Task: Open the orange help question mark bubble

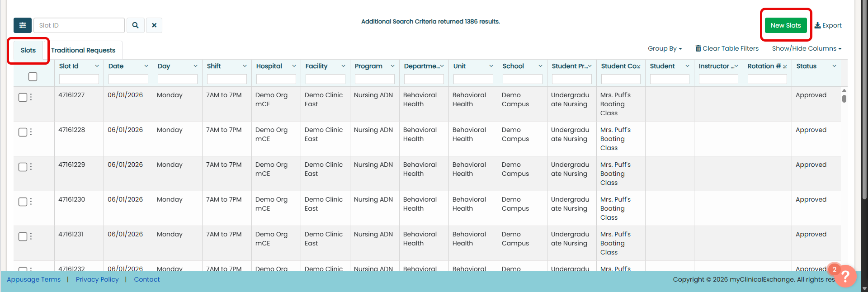Action: point(845,276)
